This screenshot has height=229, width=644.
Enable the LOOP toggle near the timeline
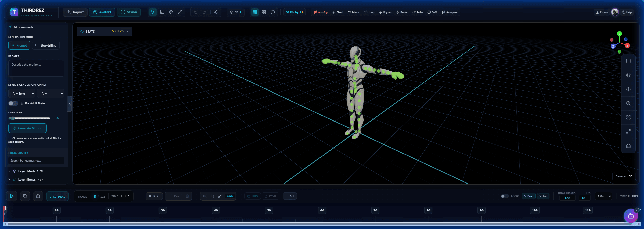coord(504,196)
